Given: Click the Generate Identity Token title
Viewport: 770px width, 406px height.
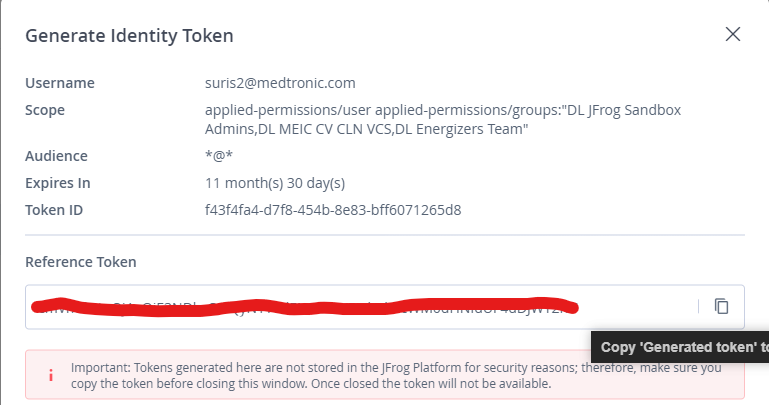Looking at the screenshot, I should [129, 36].
